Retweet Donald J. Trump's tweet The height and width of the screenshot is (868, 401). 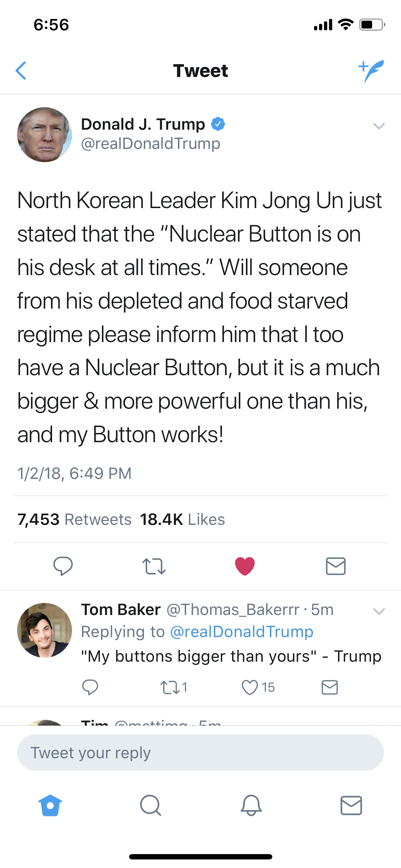point(154,566)
